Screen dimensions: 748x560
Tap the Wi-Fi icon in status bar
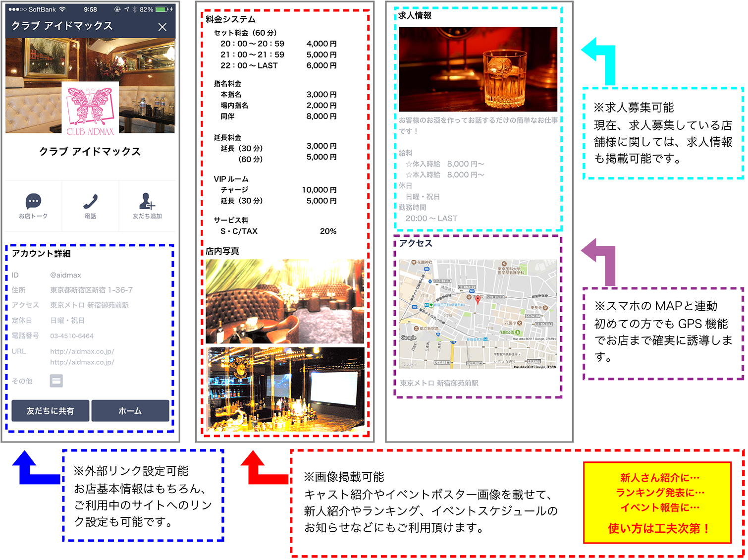point(62,9)
